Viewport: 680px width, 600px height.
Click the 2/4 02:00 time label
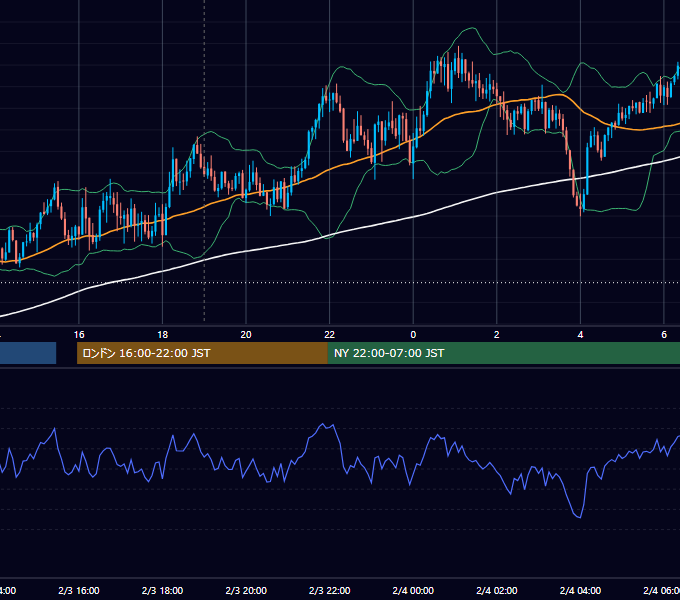click(x=497, y=591)
